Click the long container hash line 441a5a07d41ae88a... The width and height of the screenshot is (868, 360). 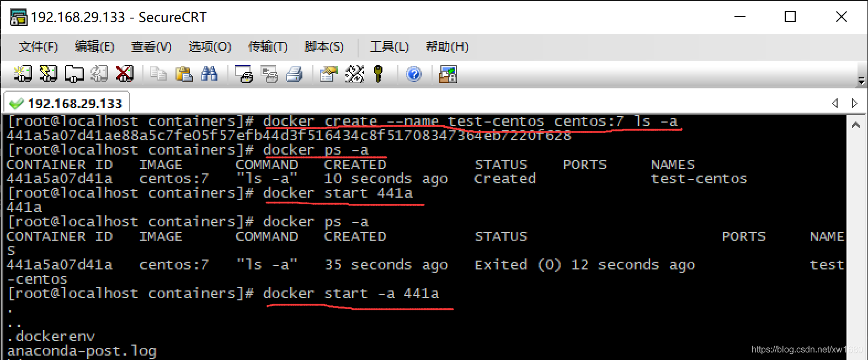click(x=289, y=135)
